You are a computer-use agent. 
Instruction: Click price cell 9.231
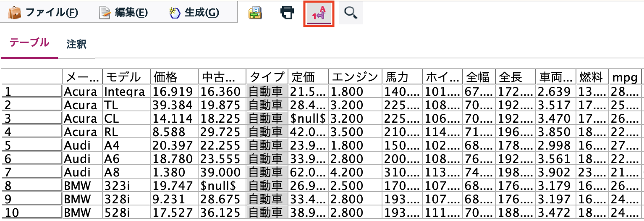click(x=175, y=199)
